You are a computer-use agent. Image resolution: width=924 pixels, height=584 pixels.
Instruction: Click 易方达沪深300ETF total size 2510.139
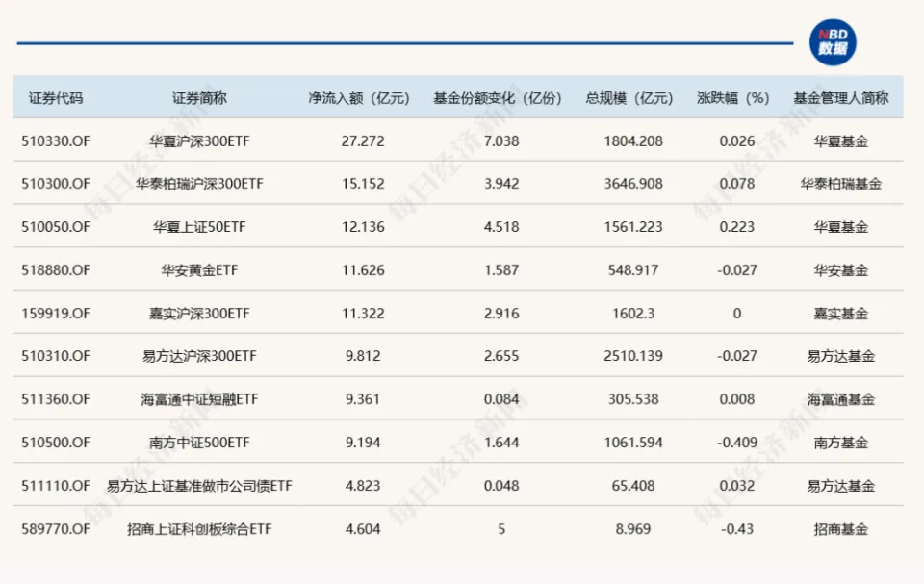click(x=633, y=356)
